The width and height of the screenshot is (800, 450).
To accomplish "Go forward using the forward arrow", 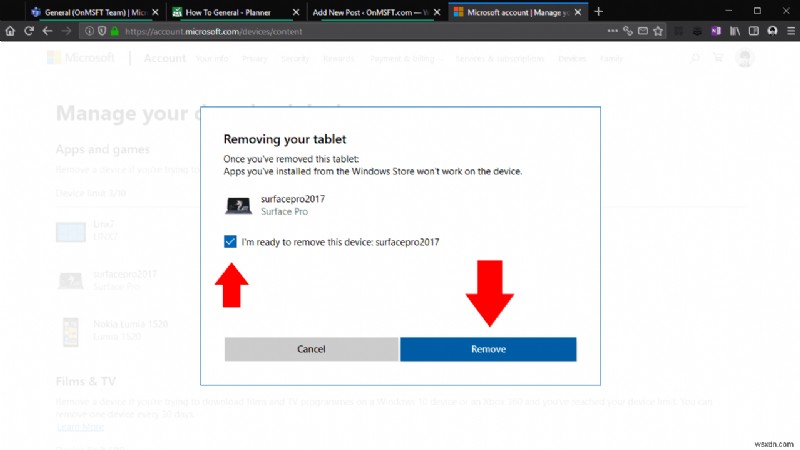I will pos(66,31).
